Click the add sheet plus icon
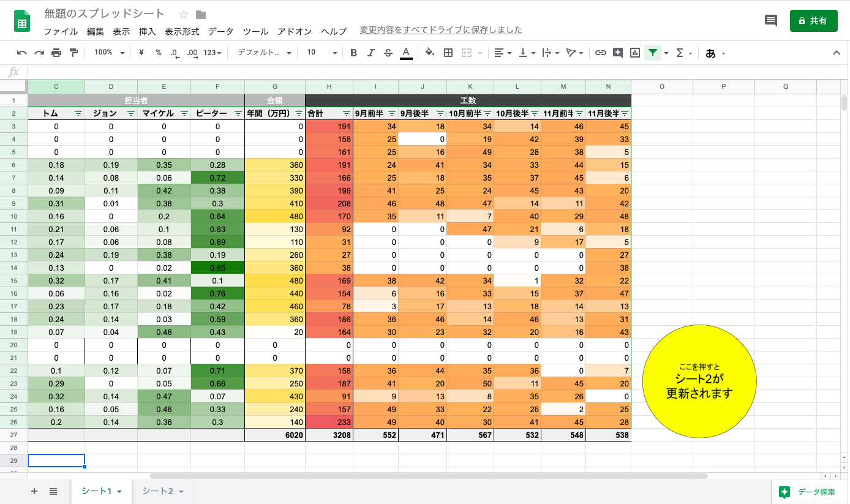 pyautogui.click(x=34, y=491)
